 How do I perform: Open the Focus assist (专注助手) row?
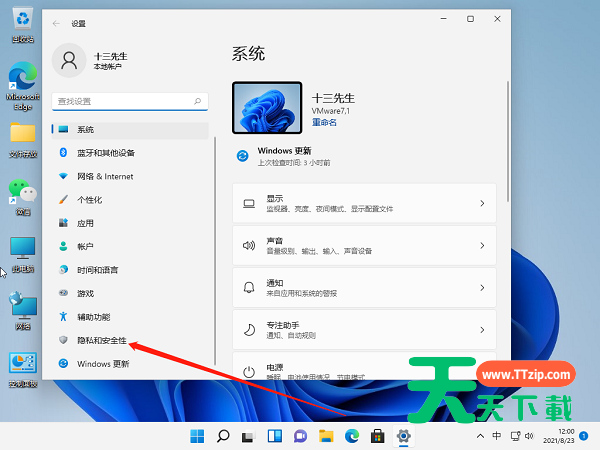pyautogui.click(x=365, y=329)
